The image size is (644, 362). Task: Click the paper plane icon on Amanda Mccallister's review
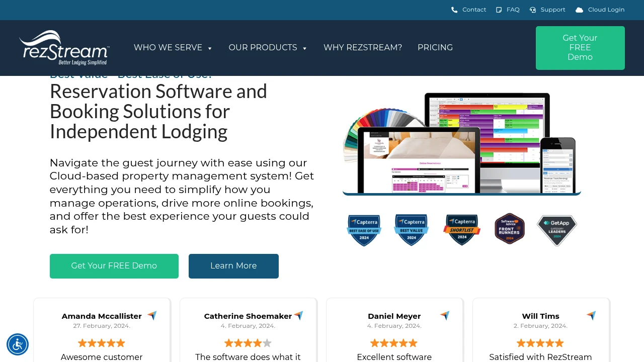(151, 315)
